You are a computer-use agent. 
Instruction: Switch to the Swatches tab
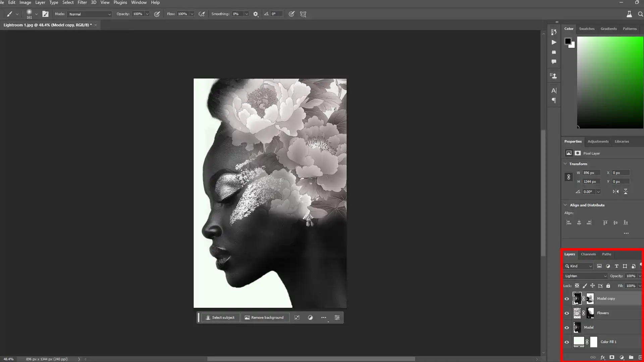587,29
